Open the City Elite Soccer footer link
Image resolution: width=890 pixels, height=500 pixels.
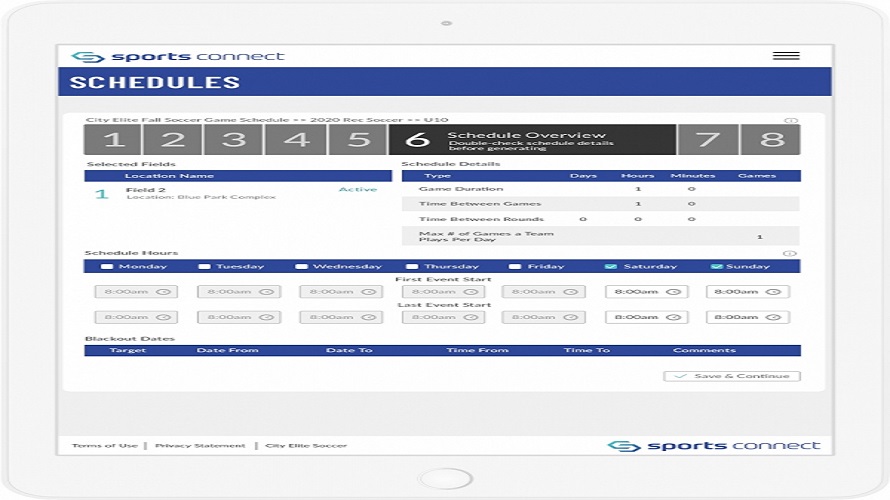[306, 446]
